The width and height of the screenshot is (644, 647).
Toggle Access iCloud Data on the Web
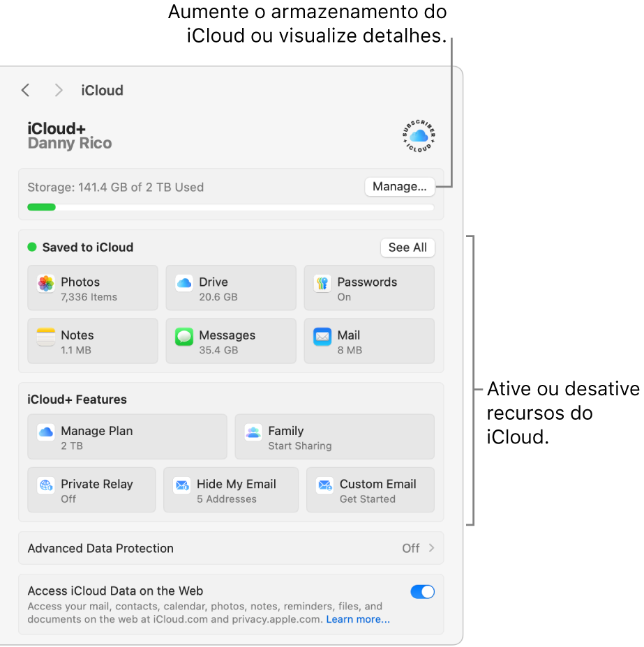(422, 592)
